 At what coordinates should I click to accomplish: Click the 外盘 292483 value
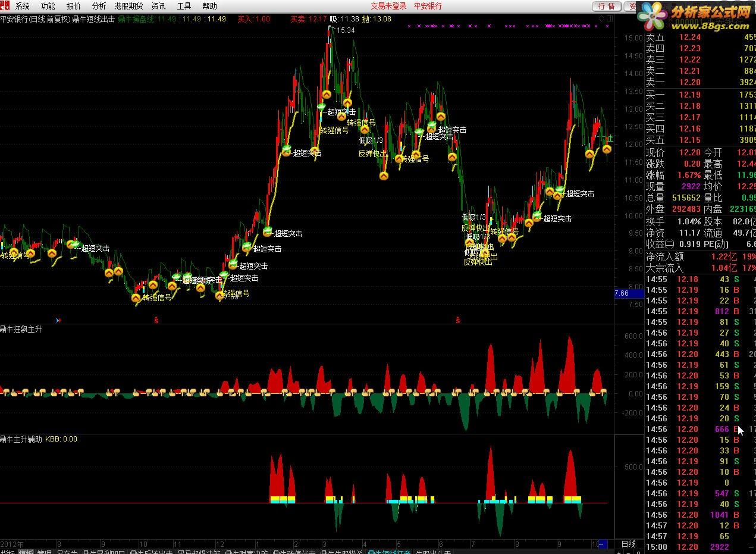tap(685, 209)
